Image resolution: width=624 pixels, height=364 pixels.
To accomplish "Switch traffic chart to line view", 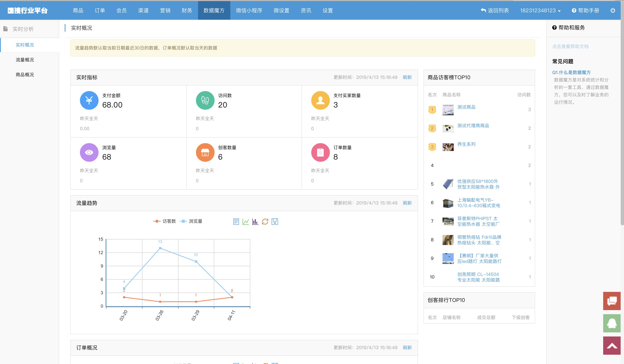I will point(246,221).
